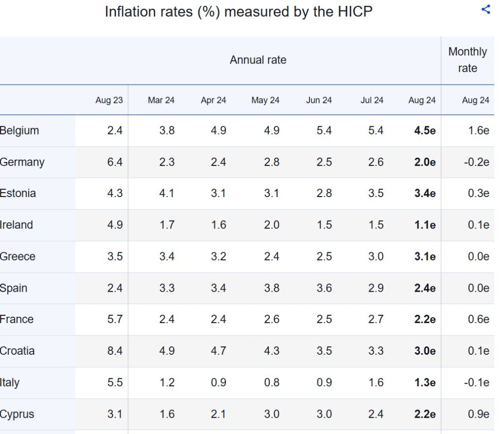Select Ireland's Aug 24 value 1.1e
Image resolution: width=504 pixels, height=434 pixels.
tap(425, 225)
